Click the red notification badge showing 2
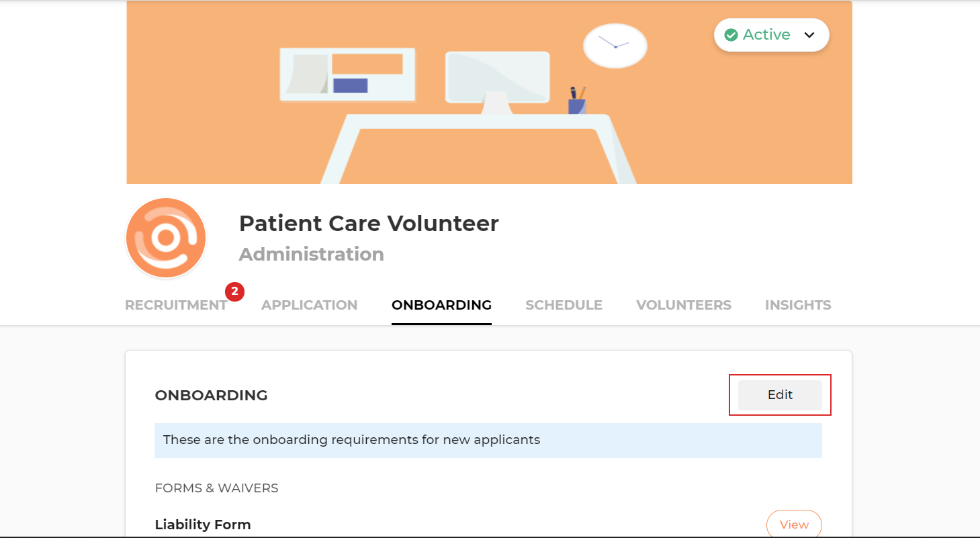Image resolution: width=980 pixels, height=538 pixels. pyautogui.click(x=234, y=292)
